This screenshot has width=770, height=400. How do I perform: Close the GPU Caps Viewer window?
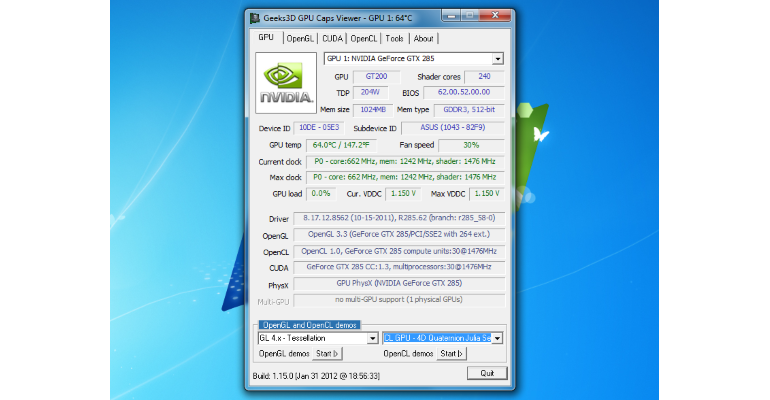495,15
